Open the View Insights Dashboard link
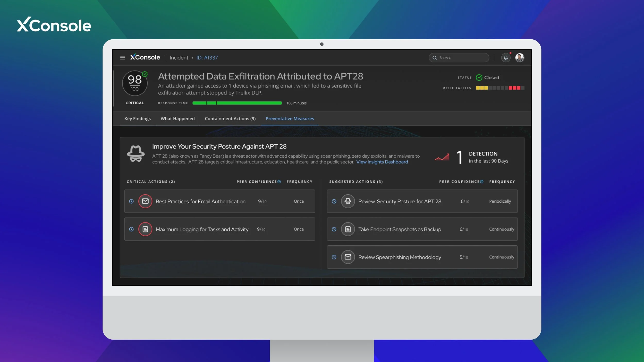Viewport: 644px width, 362px height. click(382, 162)
